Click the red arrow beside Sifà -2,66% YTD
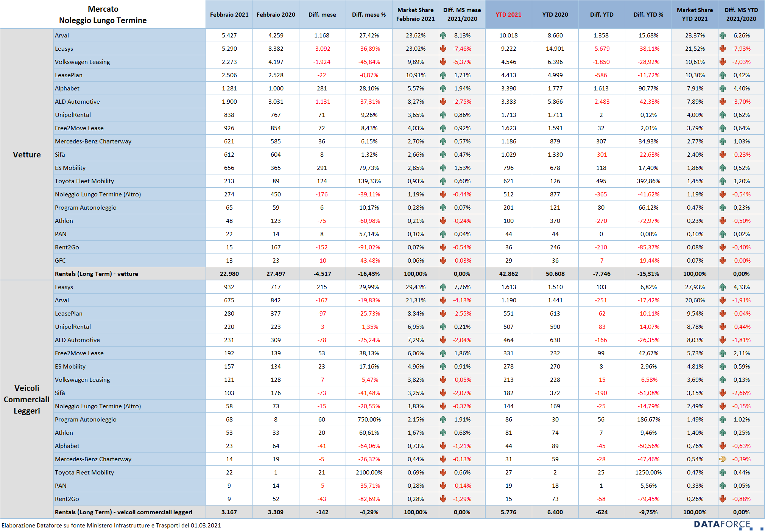Image resolution: width=765 pixels, height=532 pixels. [723, 393]
